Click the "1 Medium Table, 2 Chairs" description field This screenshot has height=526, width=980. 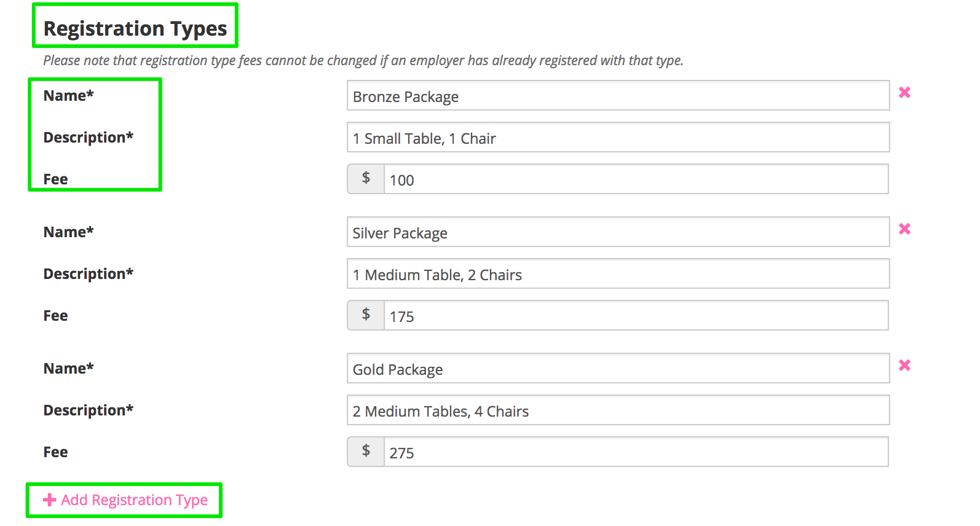click(x=618, y=274)
